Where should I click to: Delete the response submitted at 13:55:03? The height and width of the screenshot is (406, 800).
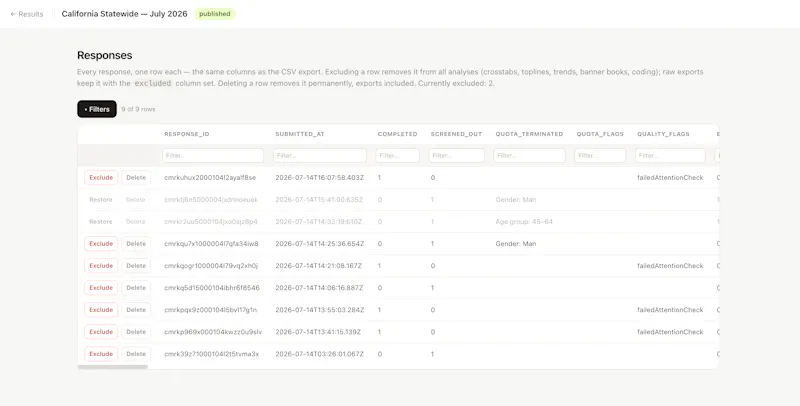[136, 310]
